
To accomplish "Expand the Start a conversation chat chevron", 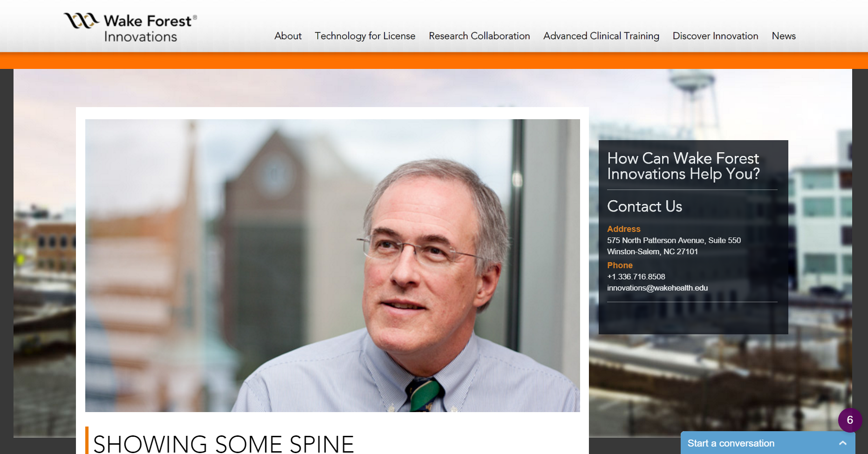I will tap(842, 443).
